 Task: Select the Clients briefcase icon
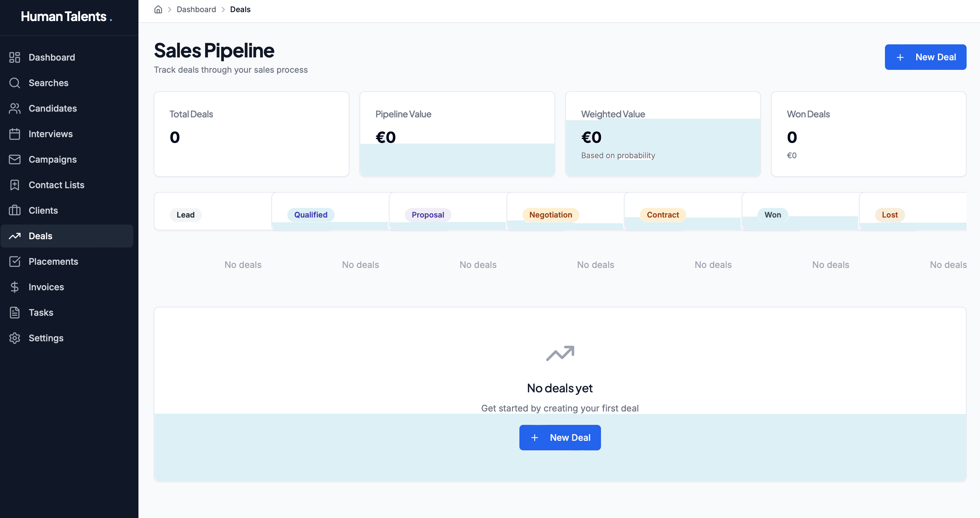coord(15,210)
